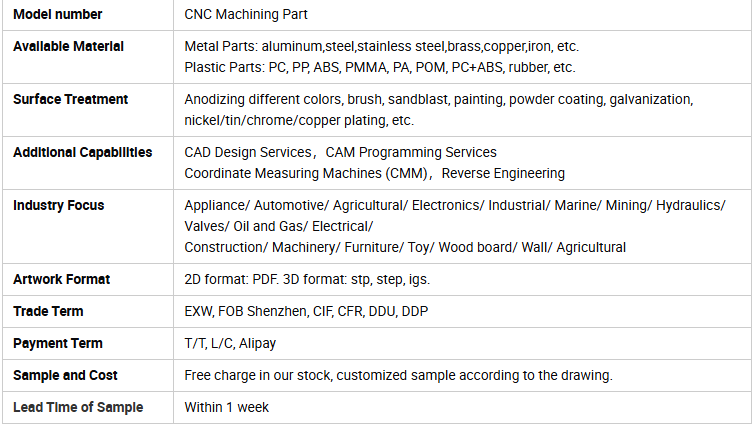Click the Plastic Parts materials line
754x426 pixels.
[x=379, y=67]
